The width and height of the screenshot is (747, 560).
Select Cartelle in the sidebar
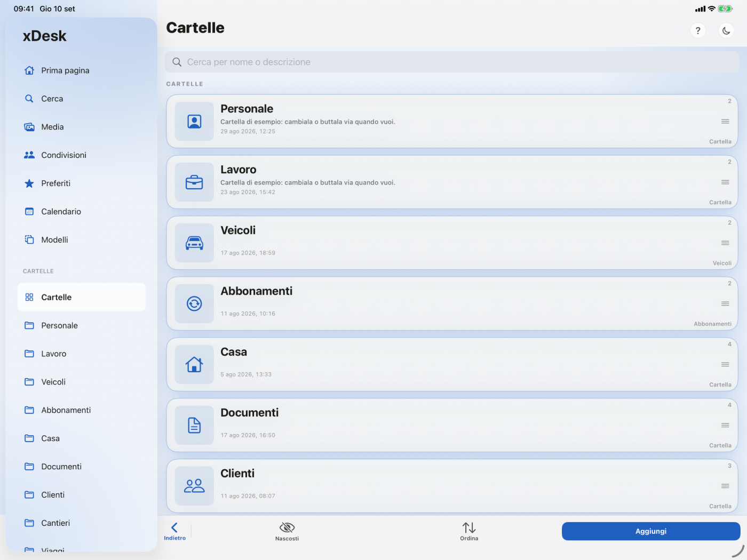(x=81, y=297)
